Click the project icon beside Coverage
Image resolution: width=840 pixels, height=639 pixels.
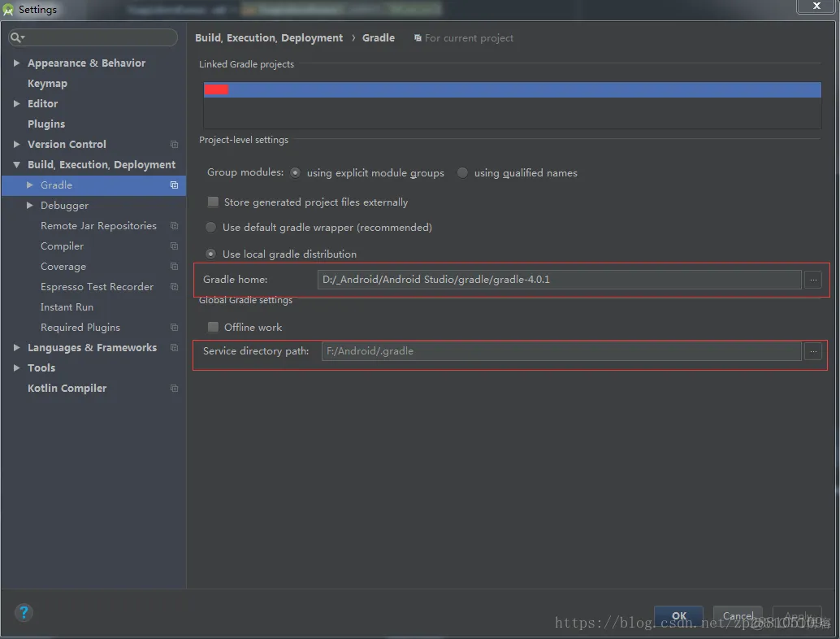tap(174, 267)
